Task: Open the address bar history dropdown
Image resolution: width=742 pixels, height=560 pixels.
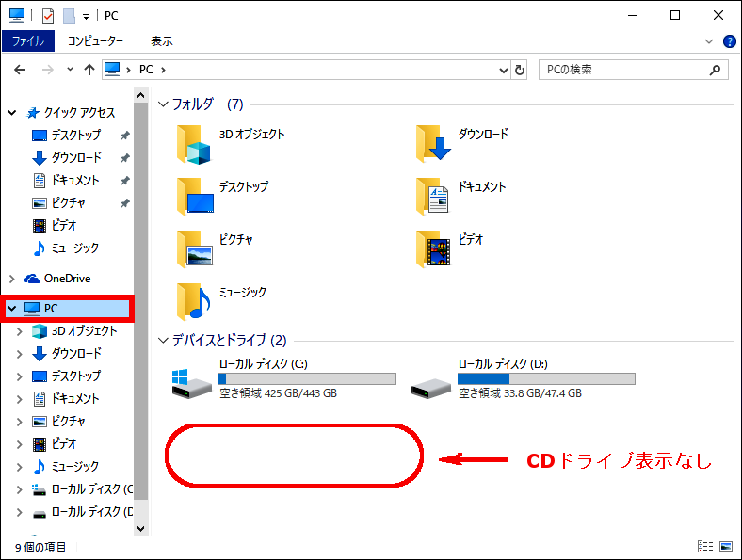Action: click(x=504, y=71)
